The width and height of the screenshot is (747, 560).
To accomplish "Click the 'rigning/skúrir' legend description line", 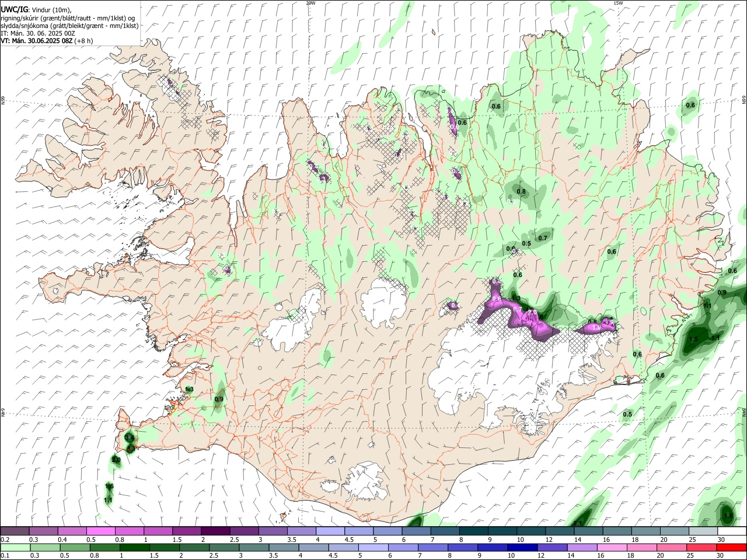I will tap(68, 17).
